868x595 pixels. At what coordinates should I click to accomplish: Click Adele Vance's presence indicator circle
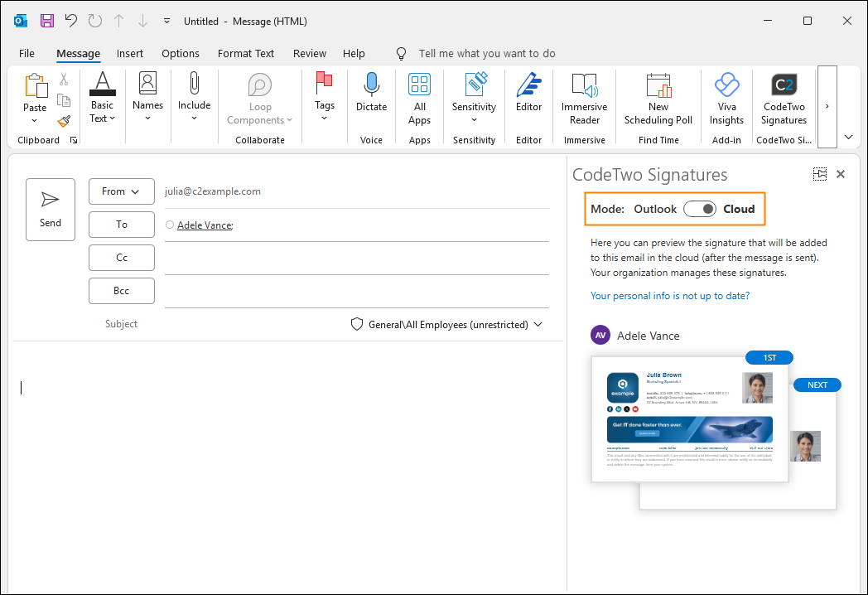(x=170, y=225)
